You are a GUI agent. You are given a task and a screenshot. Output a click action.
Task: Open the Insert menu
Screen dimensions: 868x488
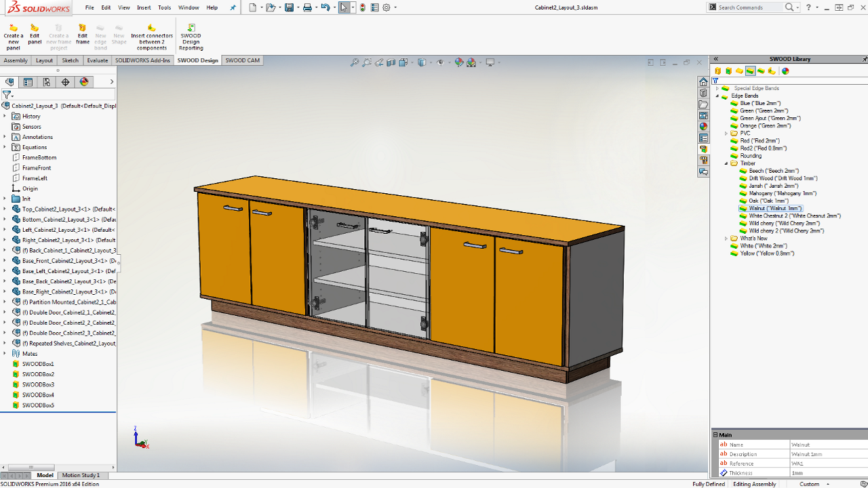pyautogui.click(x=144, y=7)
